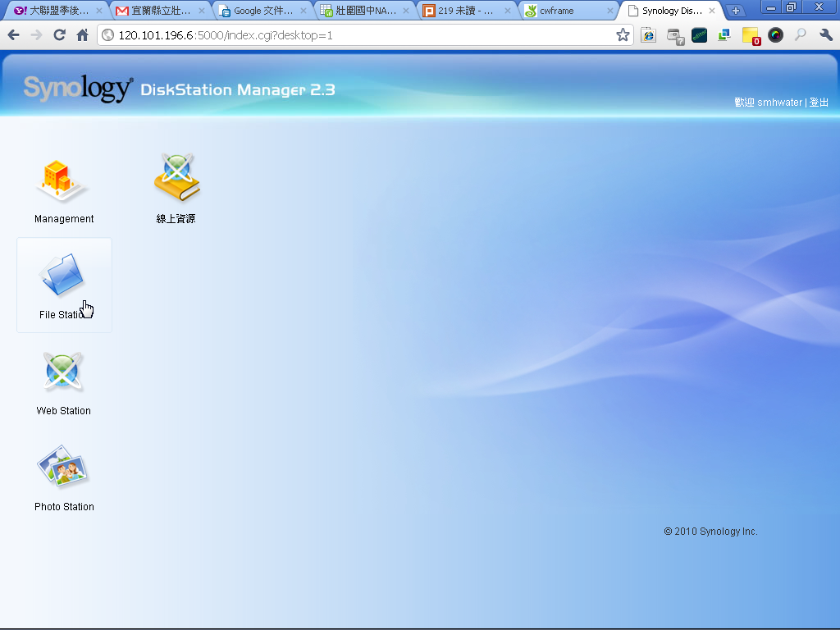Click the yellow note extension with badge

point(751,36)
